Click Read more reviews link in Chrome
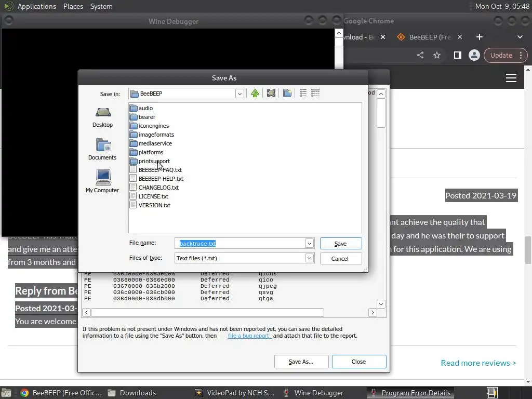Viewport: 532px width, 399px height. pos(478,363)
